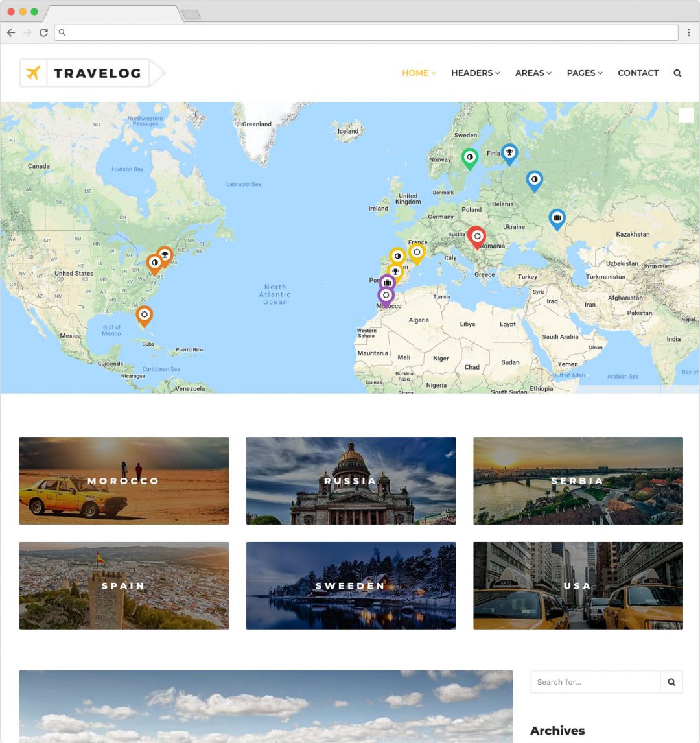Reload the page in the browser

(x=43, y=32)
